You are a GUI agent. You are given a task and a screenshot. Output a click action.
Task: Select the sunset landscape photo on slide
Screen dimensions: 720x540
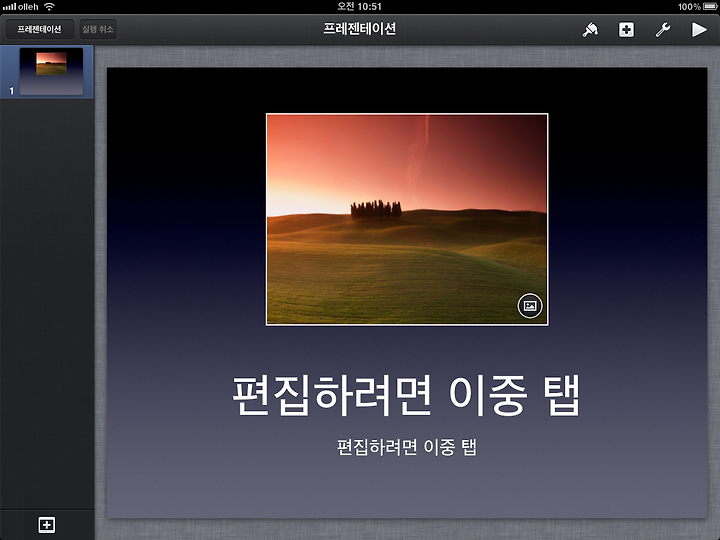tap(407, 219)
